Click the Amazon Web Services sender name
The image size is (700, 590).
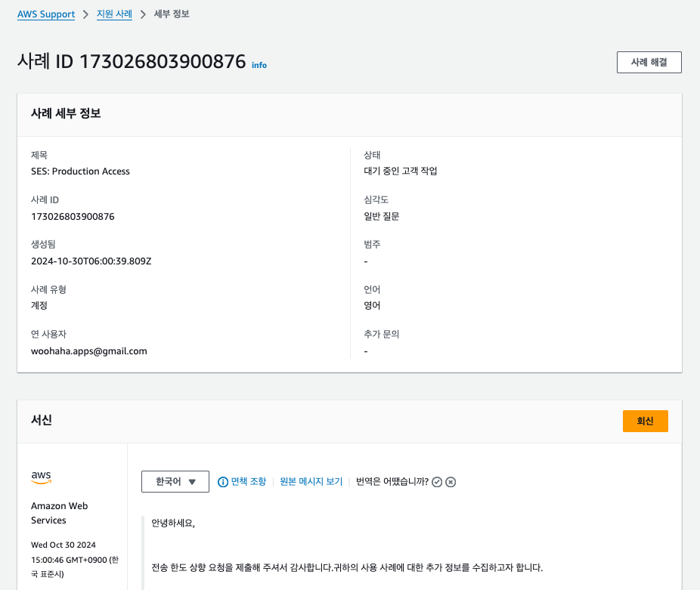[60, 513]
